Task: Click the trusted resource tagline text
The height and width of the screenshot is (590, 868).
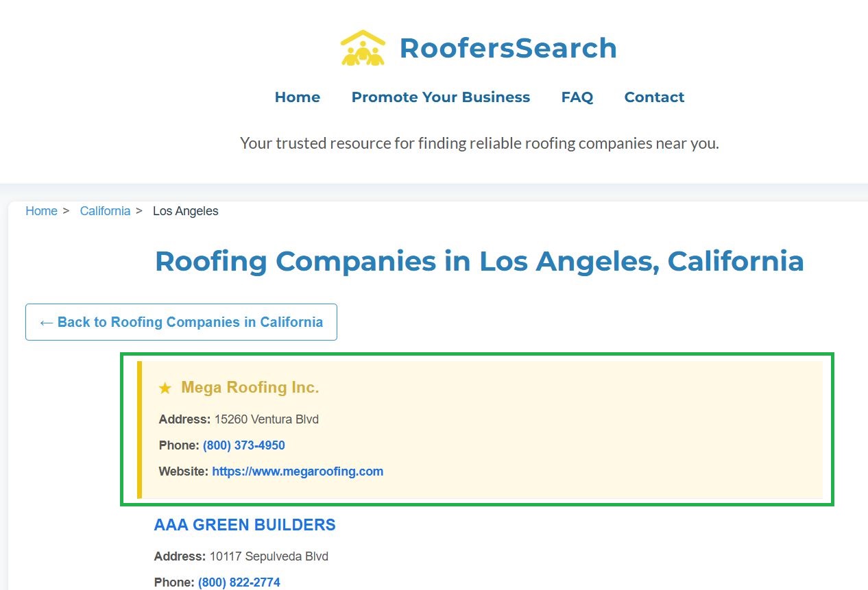Action: point(479,144)
